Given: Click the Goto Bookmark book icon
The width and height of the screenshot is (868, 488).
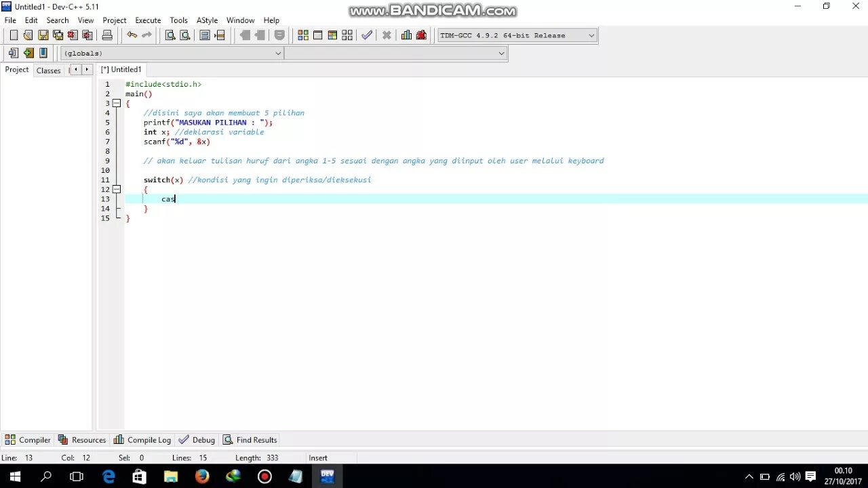Looking at the screenshot, I should pyautogui.click(x=43, y=53).
